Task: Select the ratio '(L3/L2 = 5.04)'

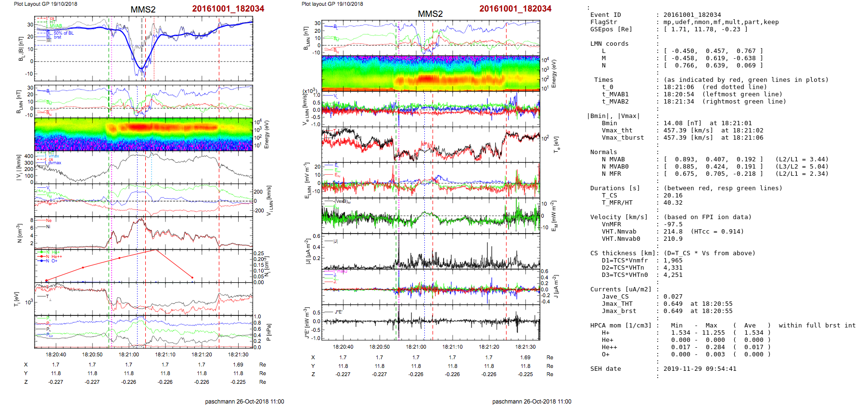Action: point(802,167)
